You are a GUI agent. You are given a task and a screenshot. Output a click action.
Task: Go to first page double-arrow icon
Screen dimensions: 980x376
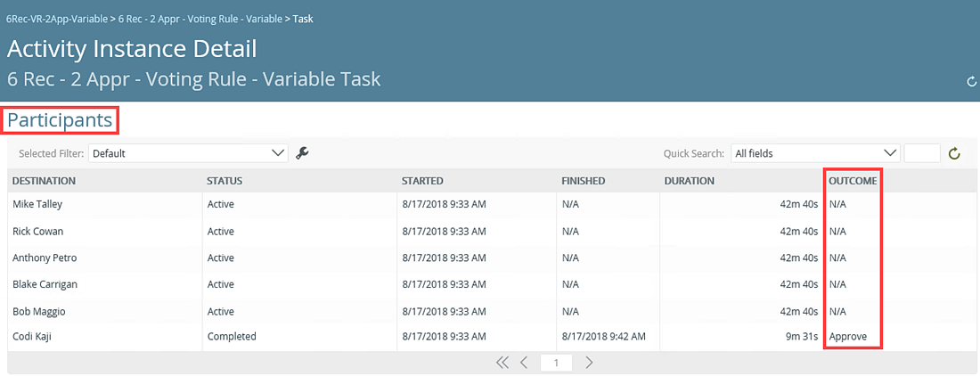click(502, 363)
